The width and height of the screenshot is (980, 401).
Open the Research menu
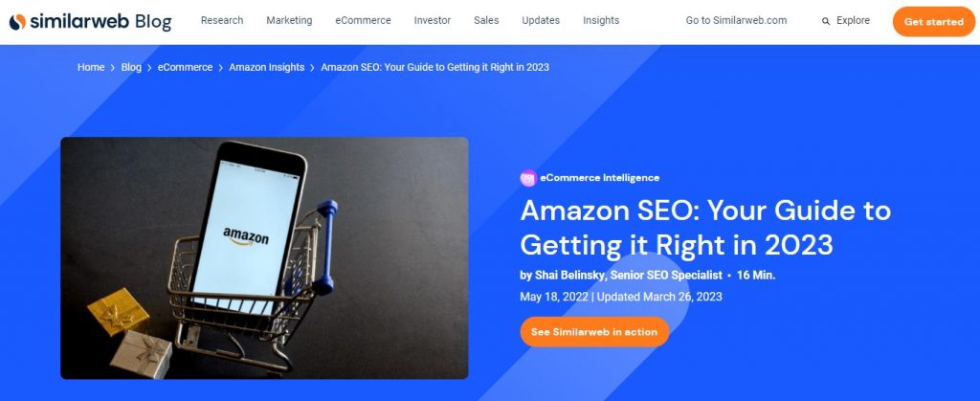pos(222,20)
